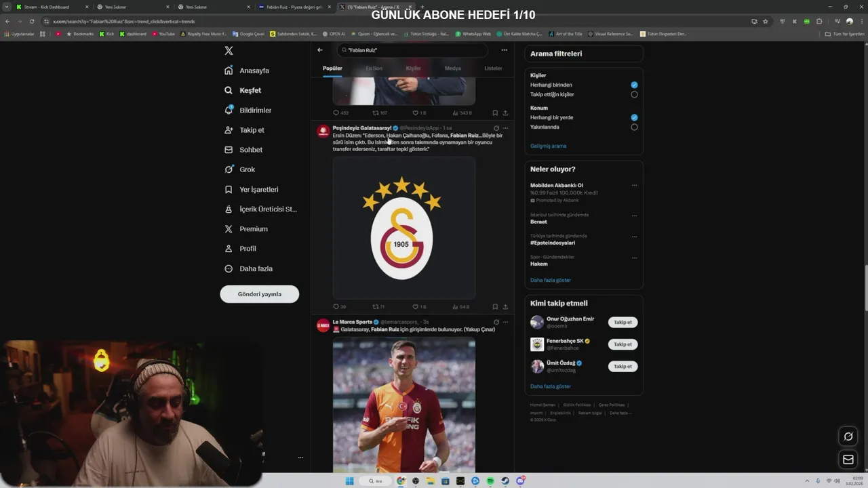Click Grok icon on Le Marca Sports post
This screenshot has width=868, height=488.
[496, 322]
